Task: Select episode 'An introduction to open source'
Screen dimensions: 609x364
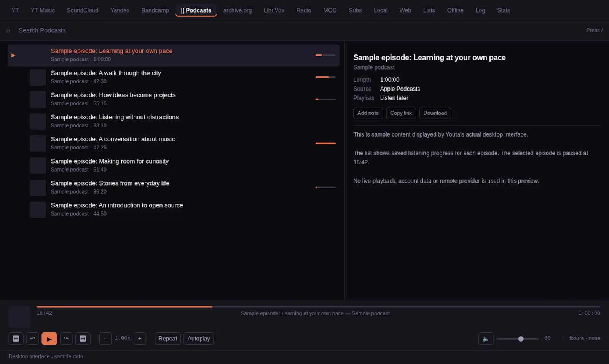Action: (174, 210)
